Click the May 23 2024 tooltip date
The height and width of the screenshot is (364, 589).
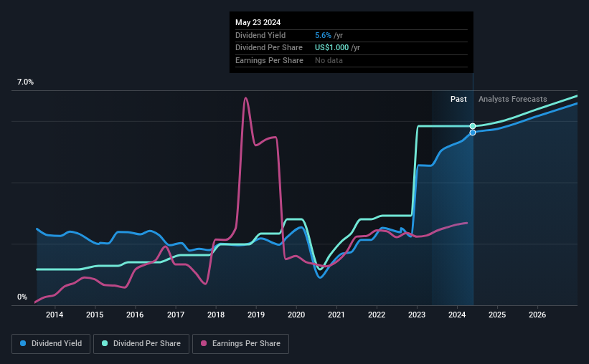[x=258, y=22]
